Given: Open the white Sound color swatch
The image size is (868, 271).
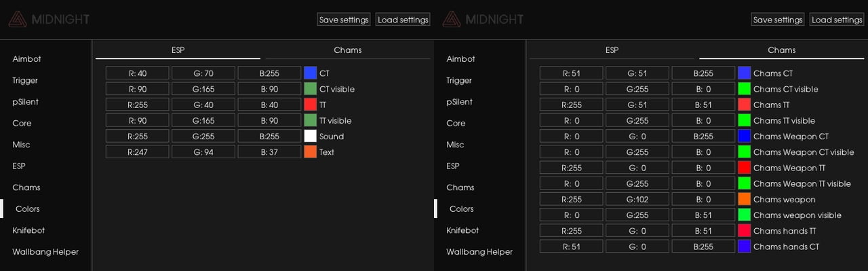Looking at the screenshot, I should click(x=311, y=136).
